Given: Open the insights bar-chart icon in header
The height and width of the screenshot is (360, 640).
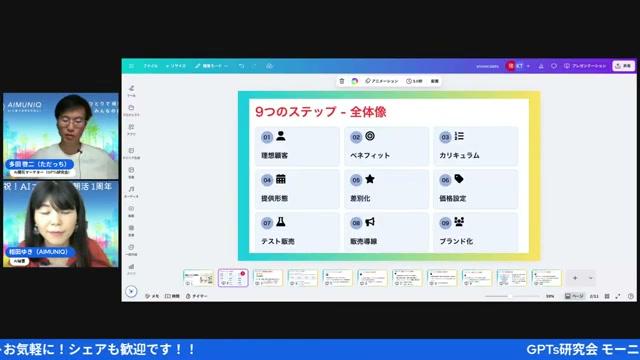Looking at the screenshot, I should pos(541,66).
